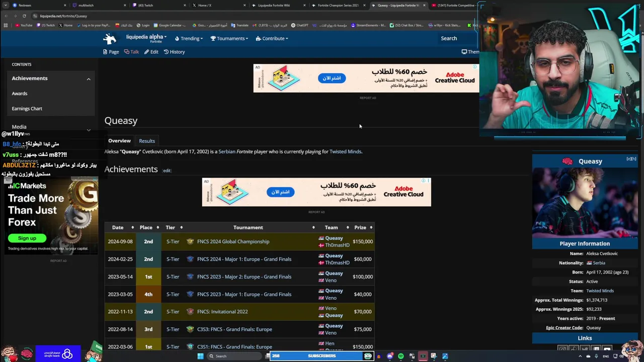Show hidden system tray icons
Image resolution: width=644 pixels, height=362 pixels.
[x=580, y=356]
